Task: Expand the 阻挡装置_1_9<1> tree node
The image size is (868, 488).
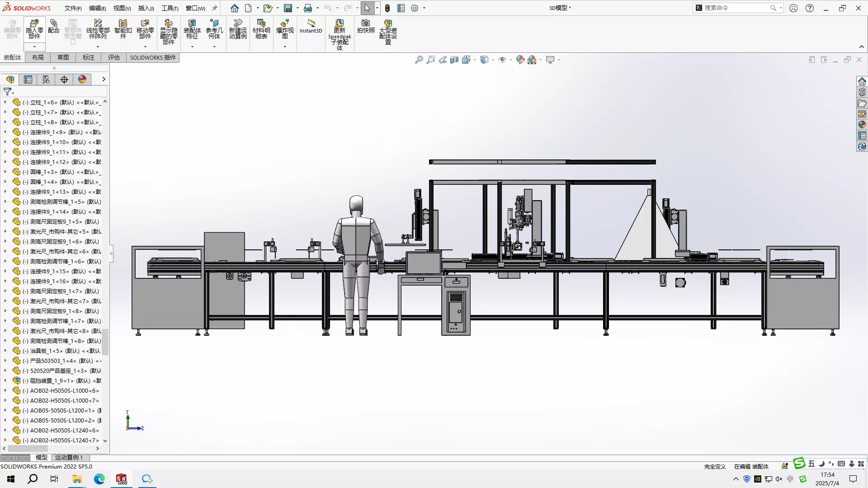Action: coord(5,380)
